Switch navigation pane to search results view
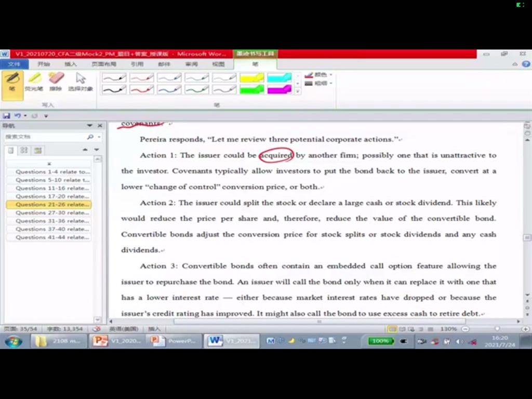 coord(37,150)
